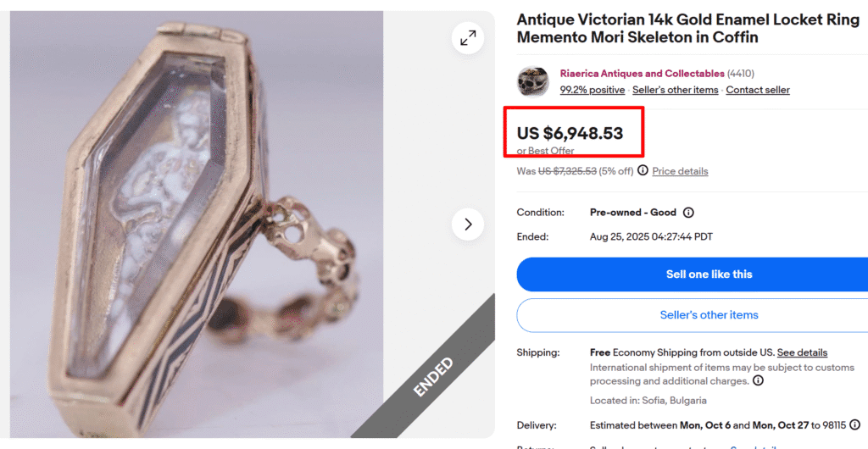
Task: Click the ENDED banner on image
Action: (432, 378)
